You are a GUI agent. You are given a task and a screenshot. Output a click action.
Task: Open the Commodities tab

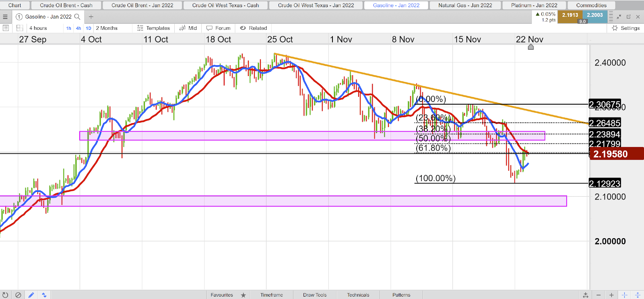click(x=591, y=5)
